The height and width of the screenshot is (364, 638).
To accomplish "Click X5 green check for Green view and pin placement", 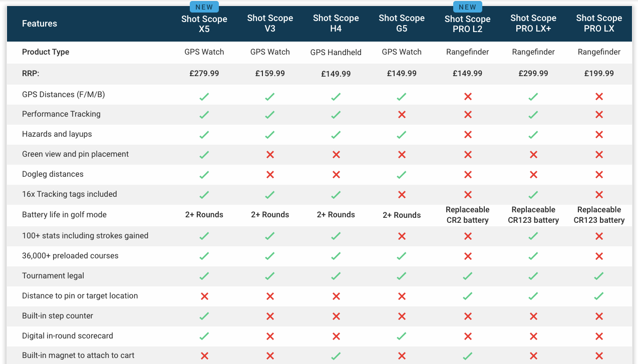I will tap(204, 155).
